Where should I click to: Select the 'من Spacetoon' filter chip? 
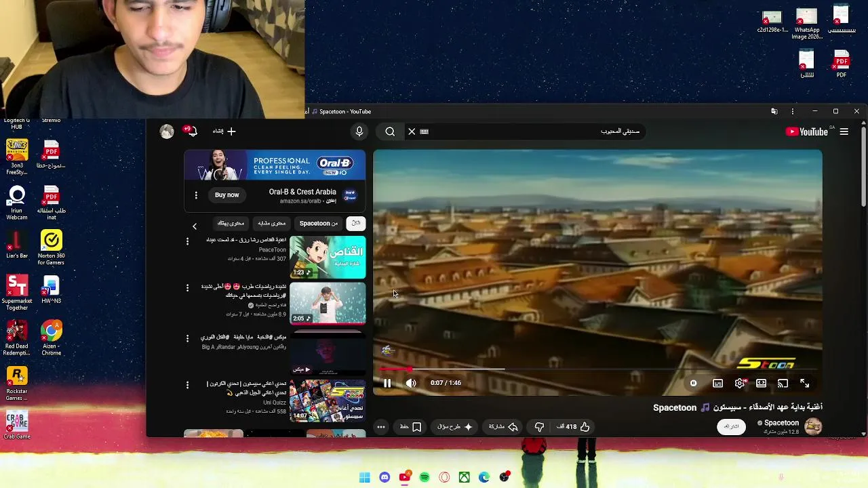click(x=319, y=223)
